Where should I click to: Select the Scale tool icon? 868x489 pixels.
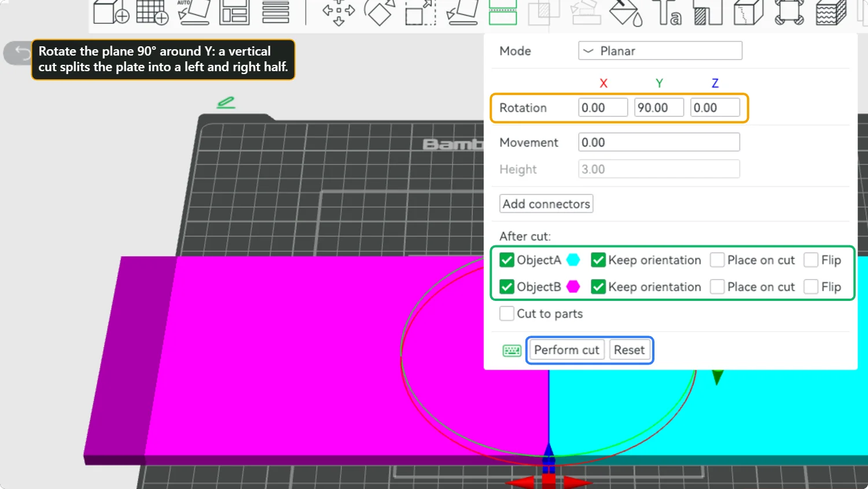421,13
